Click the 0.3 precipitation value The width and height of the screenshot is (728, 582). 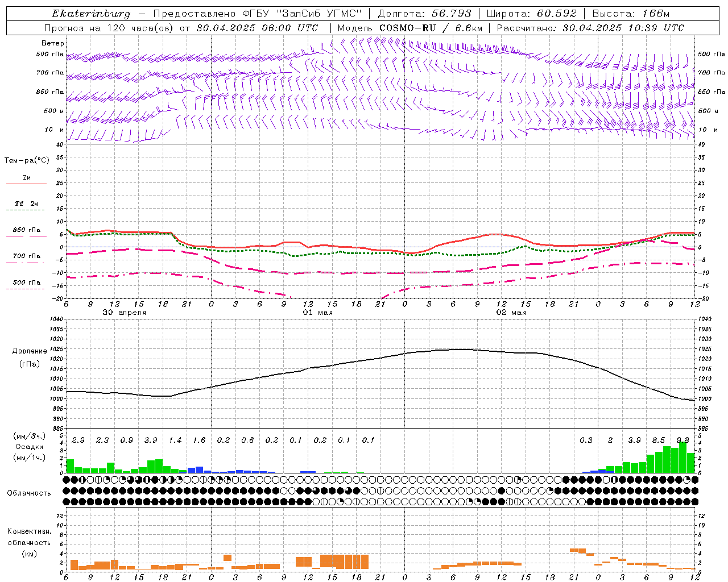(586, 440)
